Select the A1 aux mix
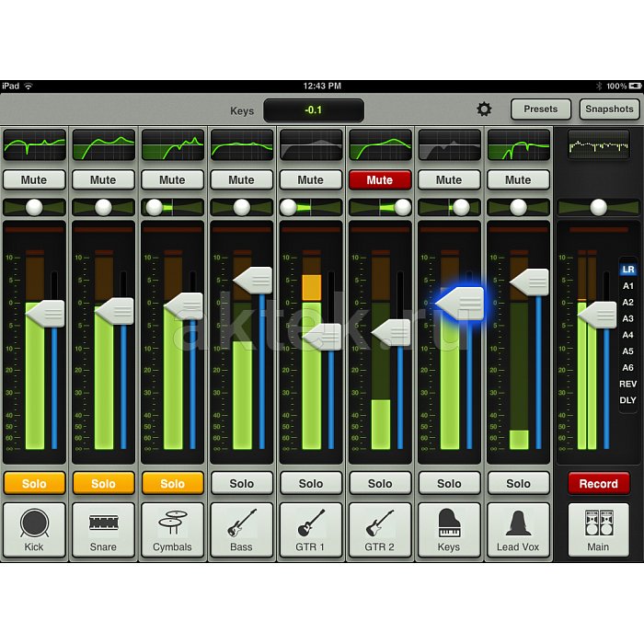The width and height of the screenshot is (644, 644). 628,286
